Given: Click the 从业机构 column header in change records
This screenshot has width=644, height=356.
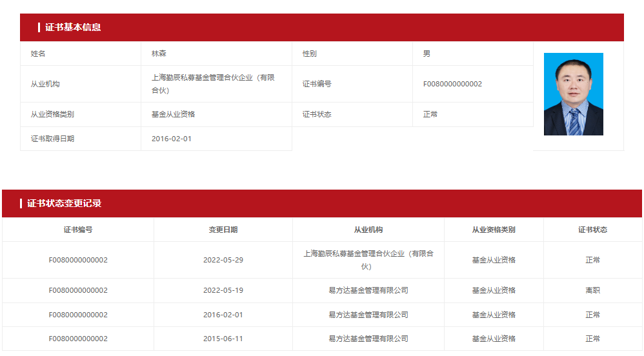Looking at the screenshot, I should 368,230.
